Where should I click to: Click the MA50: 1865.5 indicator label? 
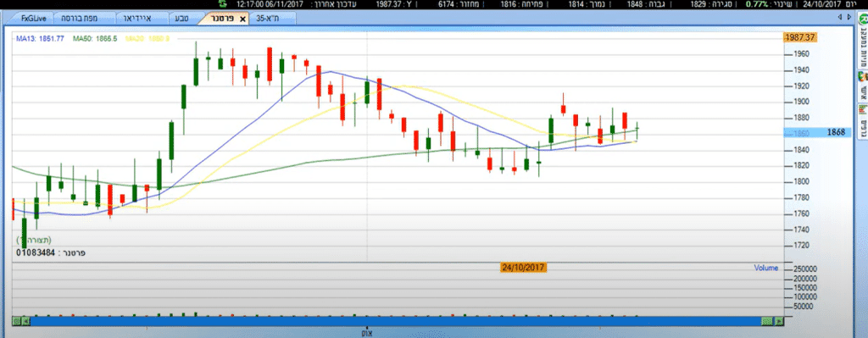95,39
